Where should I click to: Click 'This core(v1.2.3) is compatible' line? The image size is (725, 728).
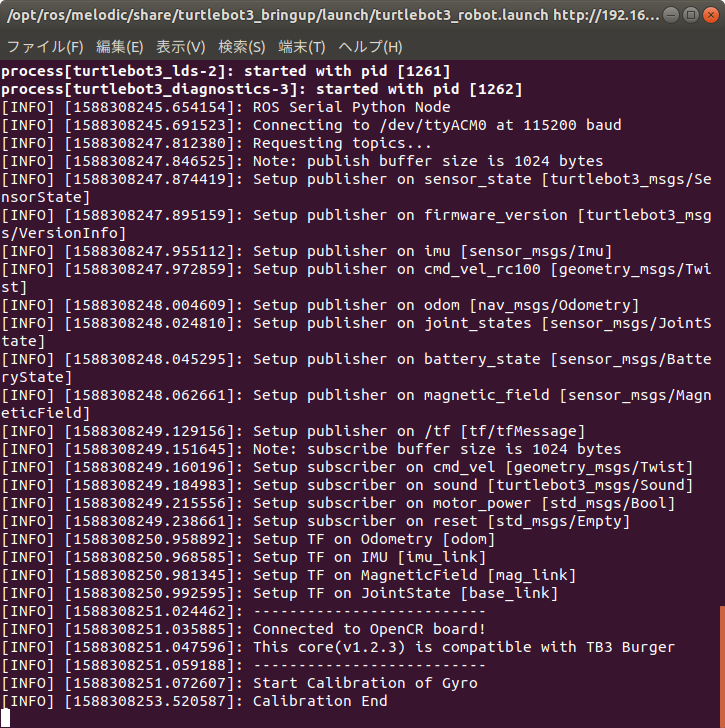[x=338, y=647]
